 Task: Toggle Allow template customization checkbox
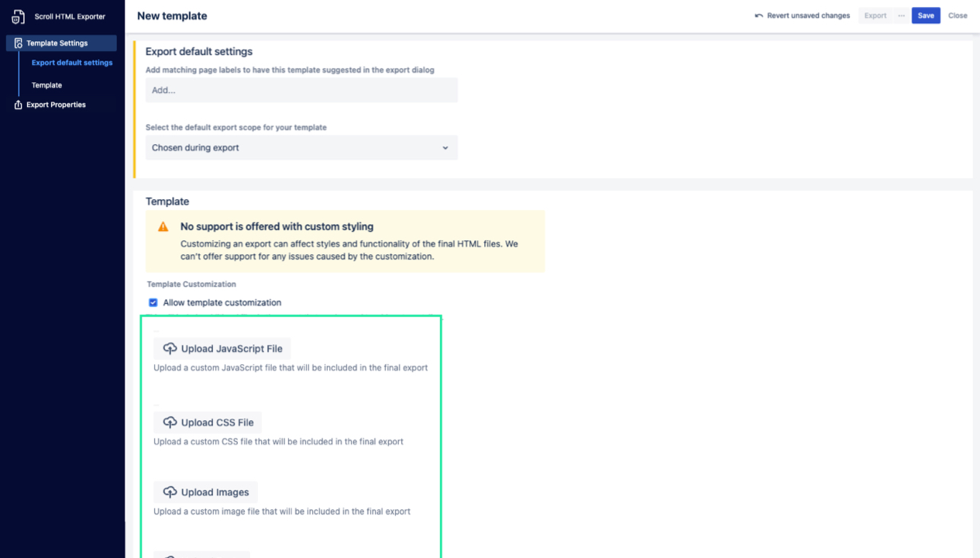pyautogui.click(x=153, y=303)
